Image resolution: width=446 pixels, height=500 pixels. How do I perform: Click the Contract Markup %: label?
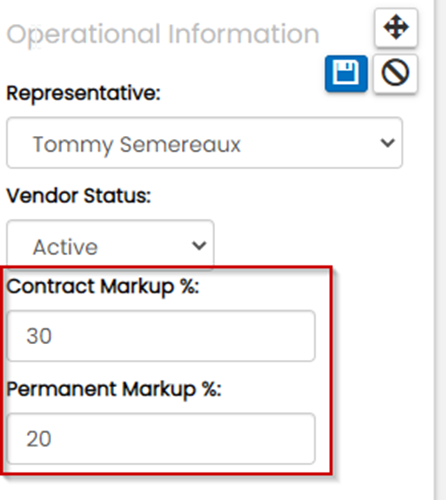(x=103, y=287)
